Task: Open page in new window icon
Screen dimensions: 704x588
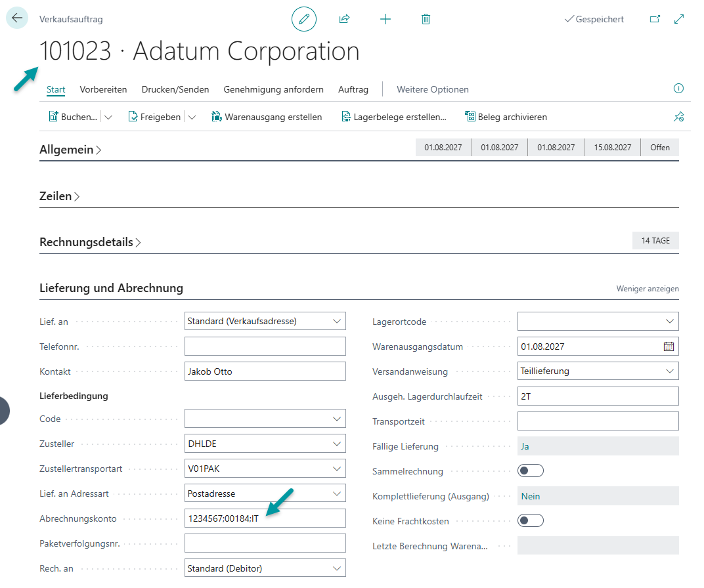Action: click(655, 19)
